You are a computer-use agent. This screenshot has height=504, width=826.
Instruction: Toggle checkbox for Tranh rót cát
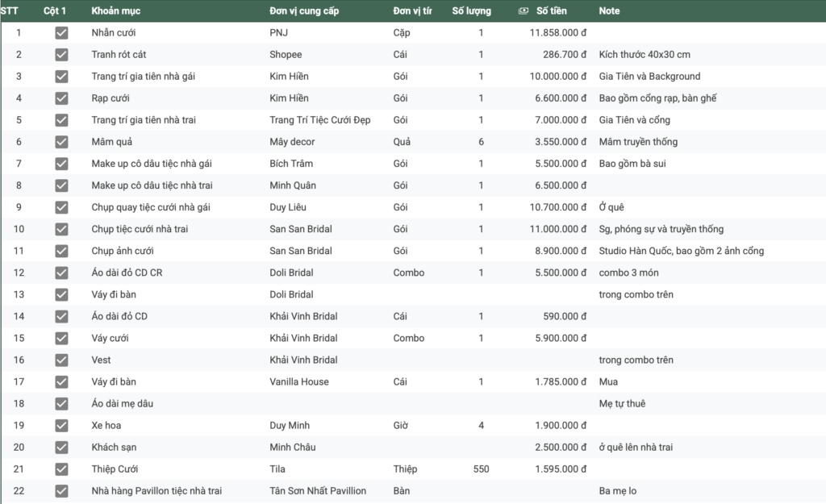point(61,54)
